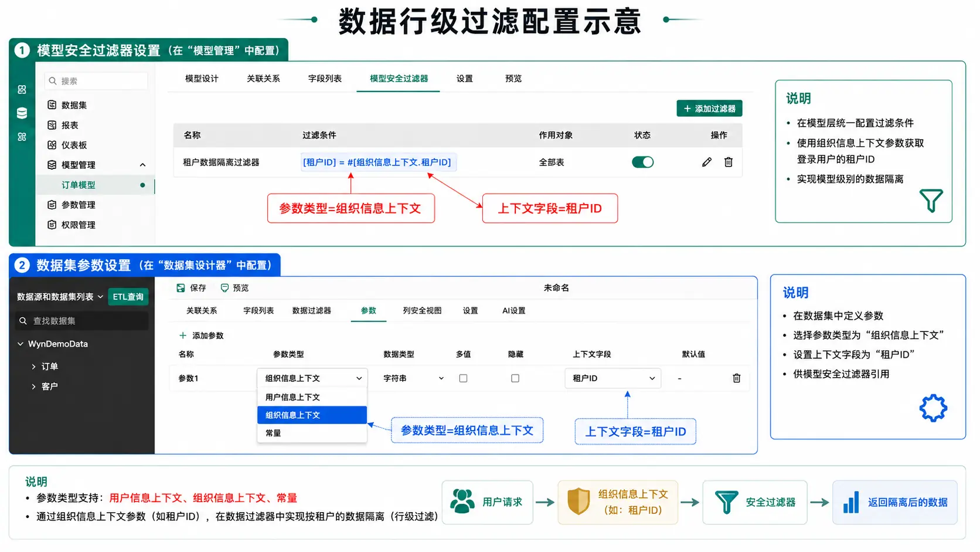Click the 模型管理 icon in the sidebar
This screenshot has height=552, width=980.
pyautogui.click(x=52, y=165)
